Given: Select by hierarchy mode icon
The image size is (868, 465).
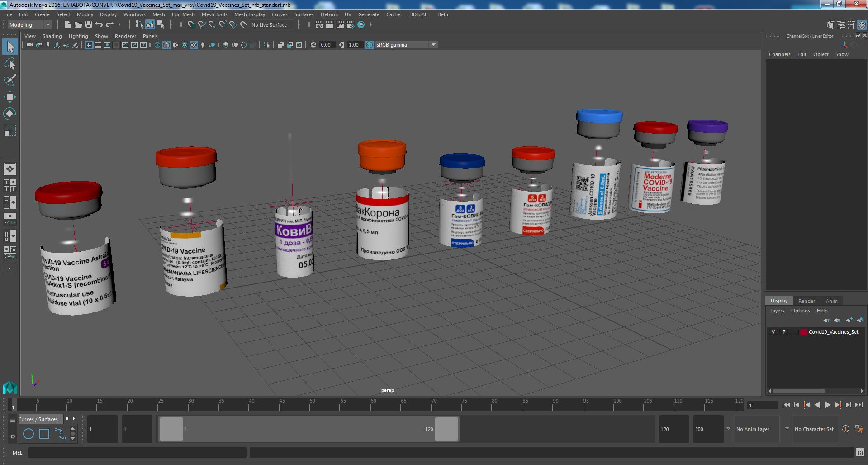Looking at the screenshot, I should 139,25.
